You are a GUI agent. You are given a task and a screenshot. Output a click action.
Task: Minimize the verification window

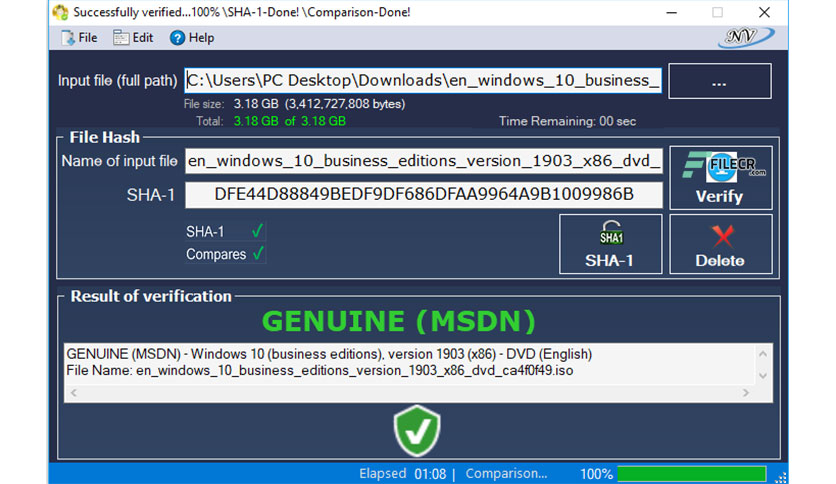click(672, 12)
